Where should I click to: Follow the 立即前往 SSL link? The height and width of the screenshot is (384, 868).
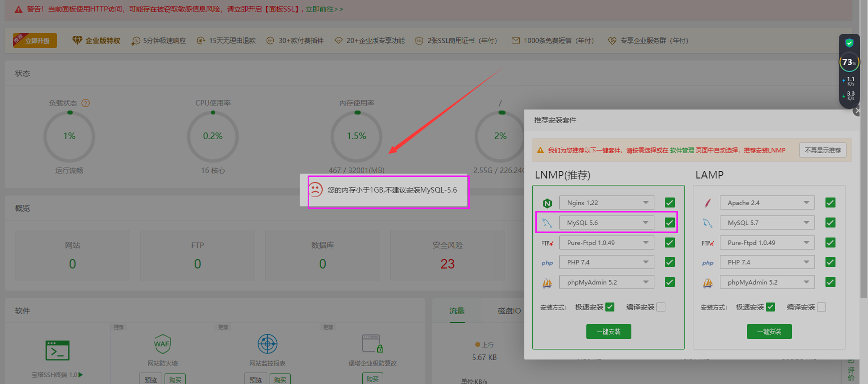pos(324,9)
